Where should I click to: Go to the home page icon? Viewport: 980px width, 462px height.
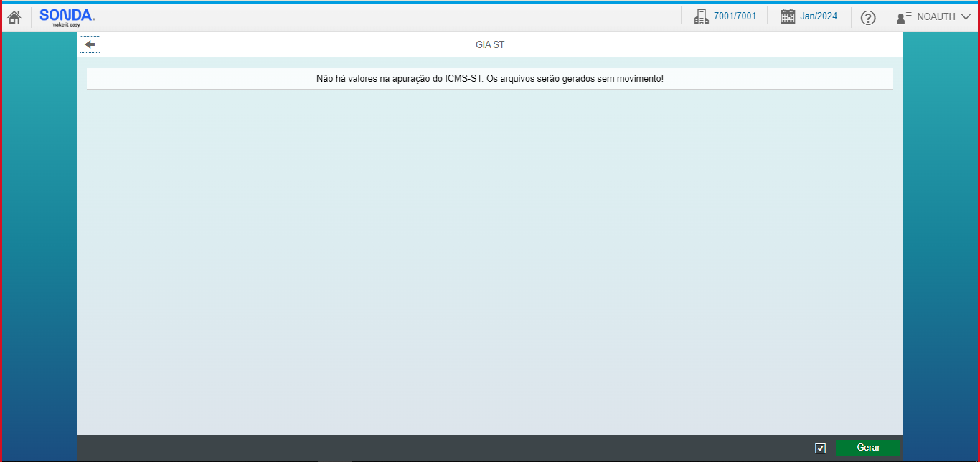[14, 17]
